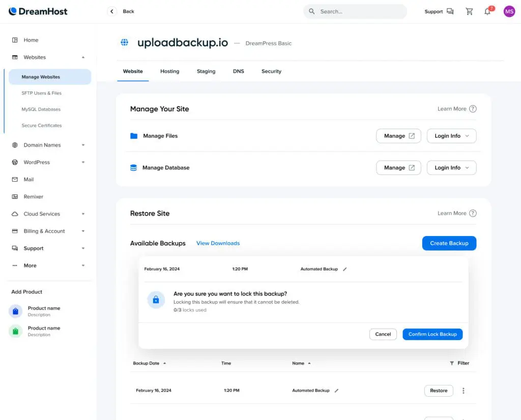Click the Manage Files folder icon
Viewport: 521px width, 420px height.
(x=134, y=136)
